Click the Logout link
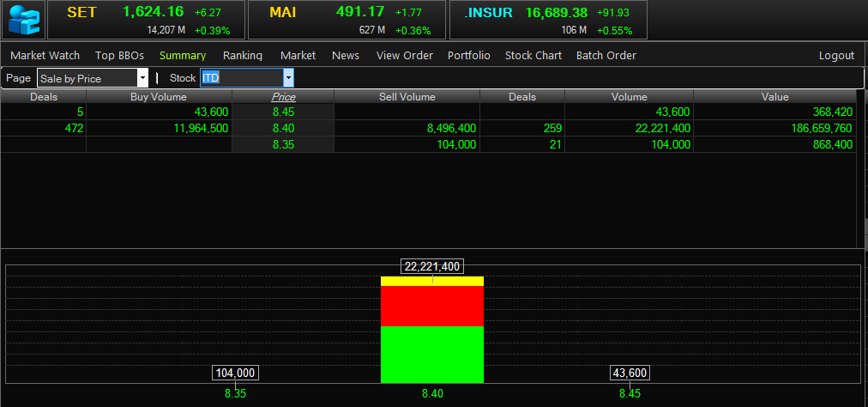The height and width of the screenshot is (407, 868). 836,55
